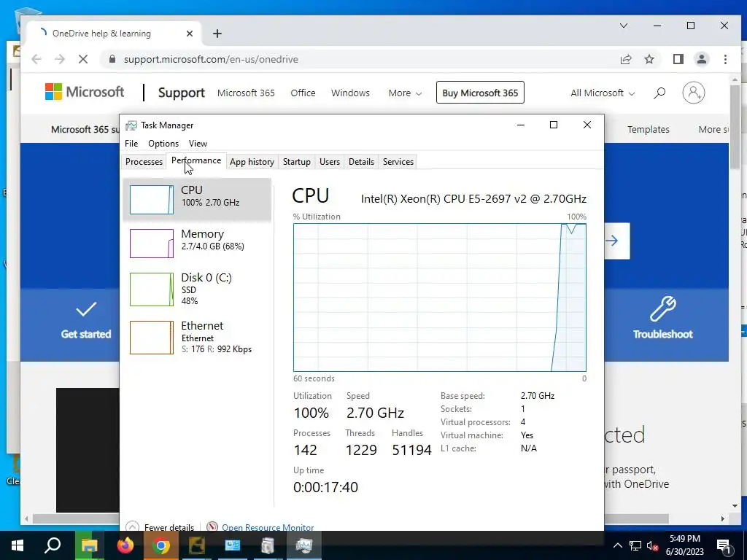Switch to the Details tab

pos(361,161)
